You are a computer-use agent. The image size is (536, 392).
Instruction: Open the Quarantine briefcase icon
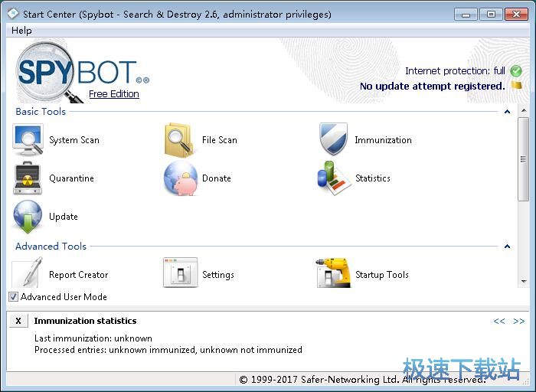coord(28,178)
